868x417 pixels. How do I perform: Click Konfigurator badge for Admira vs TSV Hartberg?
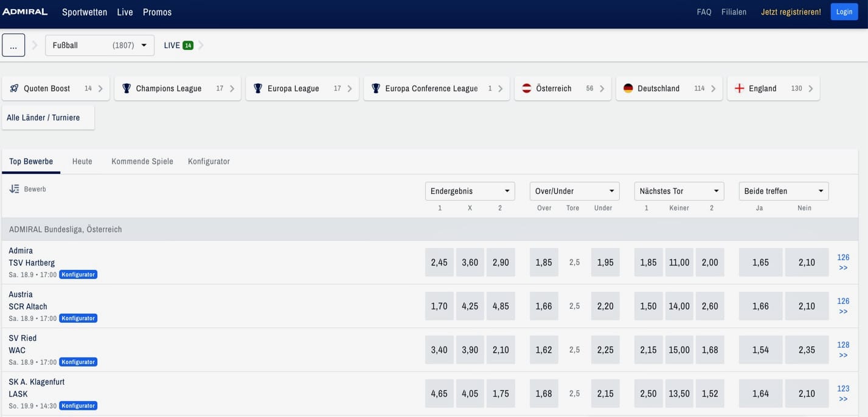pyautogui.click(x=78, y=274)
